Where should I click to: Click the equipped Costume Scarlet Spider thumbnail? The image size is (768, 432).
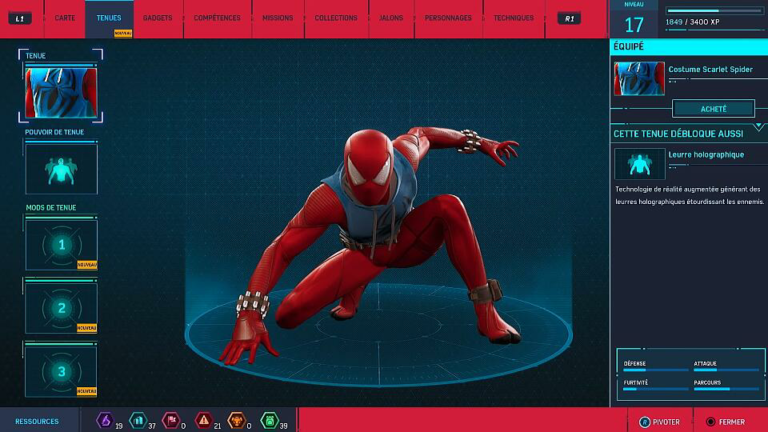(x=639, y=78)
